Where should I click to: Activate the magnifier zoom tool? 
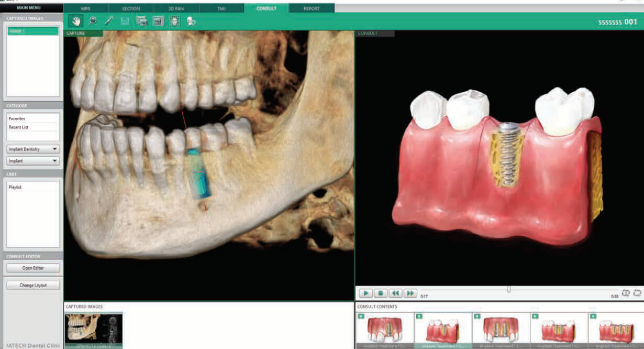coord(93,21)
